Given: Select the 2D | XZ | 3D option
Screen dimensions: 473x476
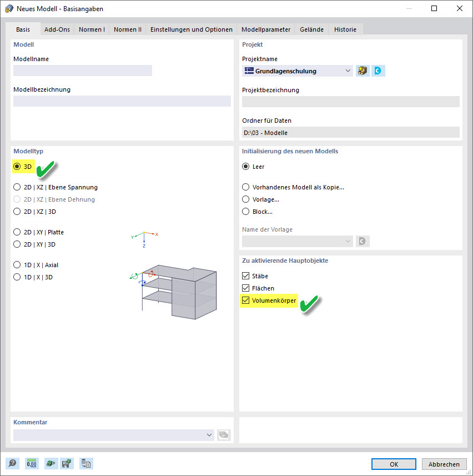Looking at the screenshot, I should 17,211.
